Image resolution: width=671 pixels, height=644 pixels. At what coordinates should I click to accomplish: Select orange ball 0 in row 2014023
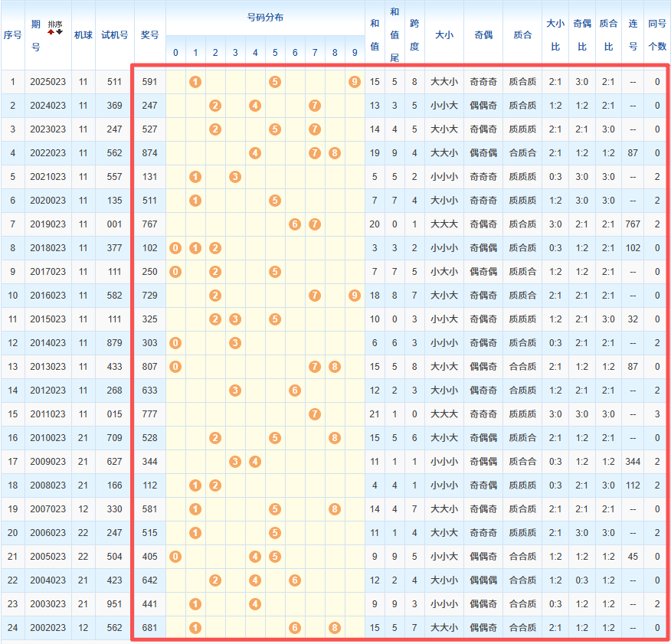click(175, 343)
